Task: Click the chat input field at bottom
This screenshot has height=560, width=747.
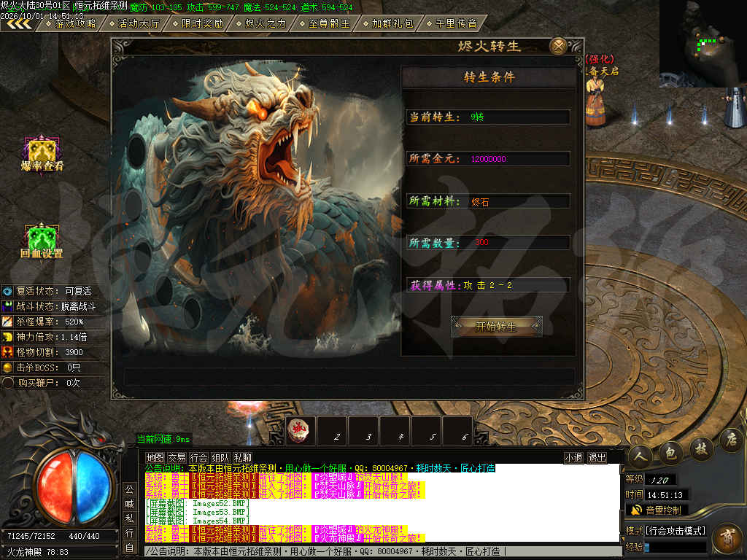Action: point(382,551)
